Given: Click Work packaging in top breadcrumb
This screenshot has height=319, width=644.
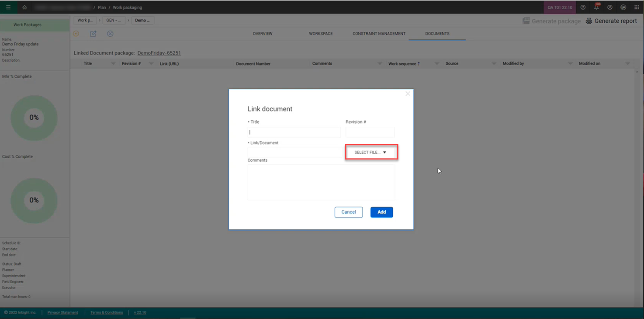Looking at the screenshot, I should (127, 7).
